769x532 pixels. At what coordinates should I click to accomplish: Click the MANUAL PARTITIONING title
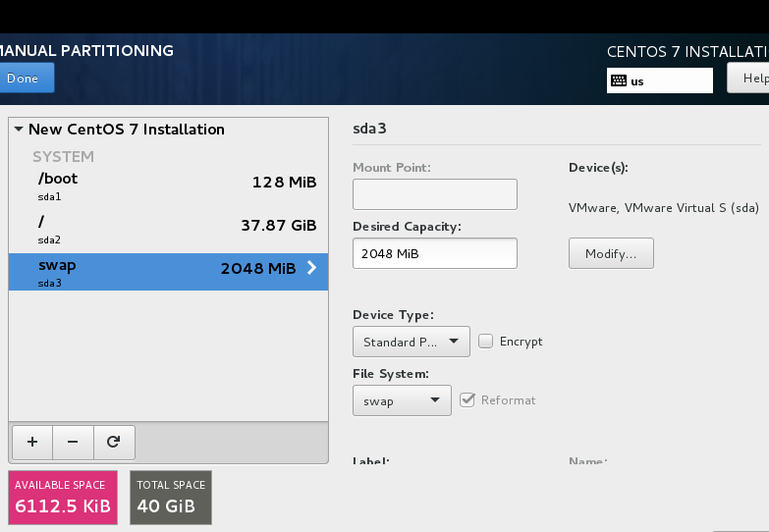point(86,50)
